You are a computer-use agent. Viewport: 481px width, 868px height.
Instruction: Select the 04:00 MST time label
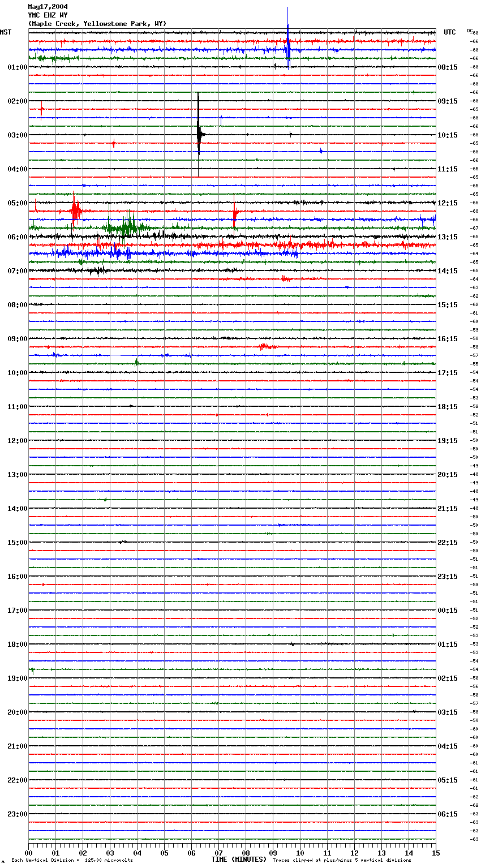pyautogui.click(x=18, y=169)
